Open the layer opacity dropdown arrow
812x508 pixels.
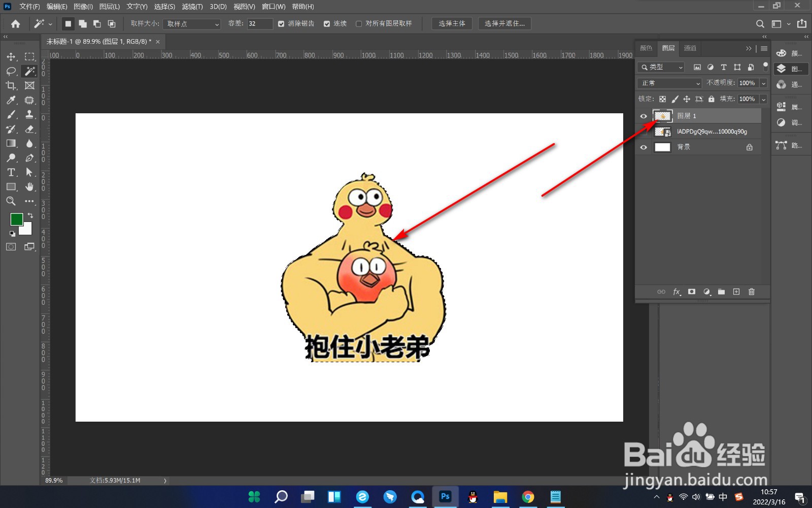coord(763,83)
